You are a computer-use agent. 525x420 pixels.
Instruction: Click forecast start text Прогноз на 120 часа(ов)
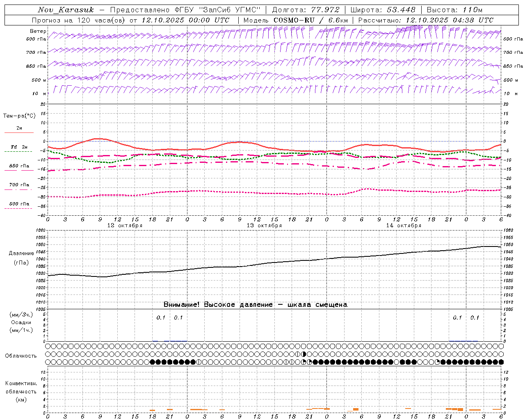79,20
